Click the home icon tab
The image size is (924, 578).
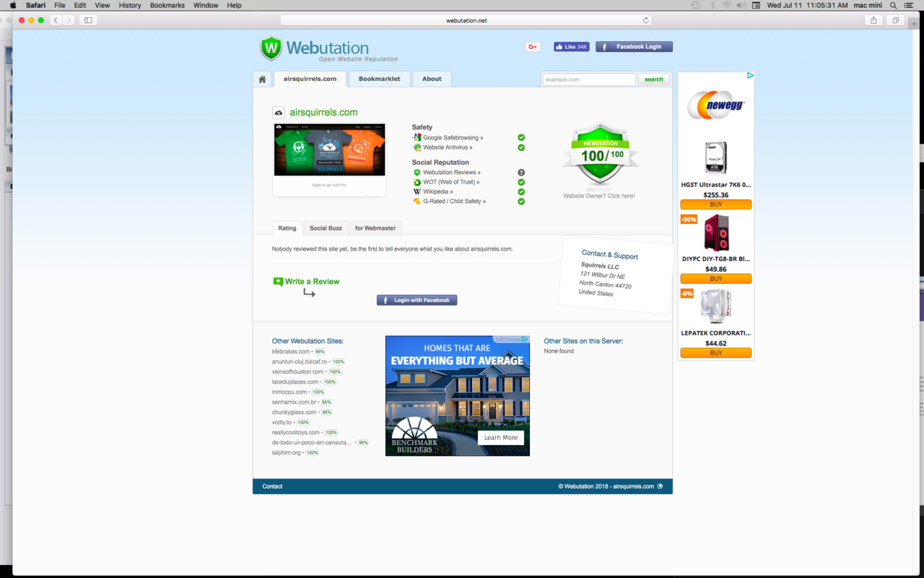pos(262,79)
